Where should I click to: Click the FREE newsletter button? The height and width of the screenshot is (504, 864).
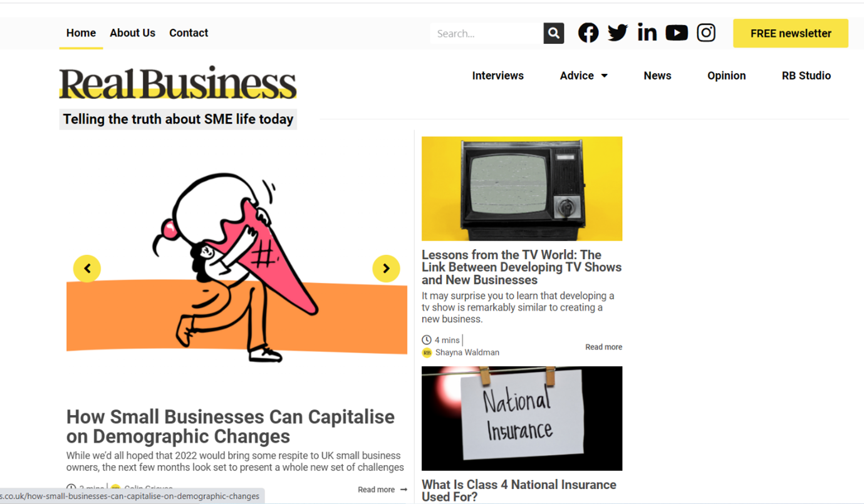pyautogui.click(x=791, y=34)
